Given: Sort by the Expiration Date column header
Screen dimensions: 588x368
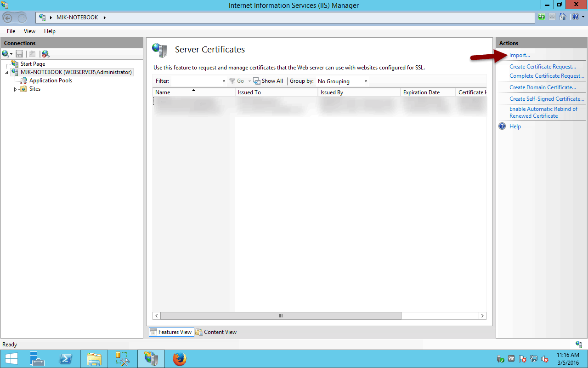Looking at the screenshot, I should pyautogui.click(x=428, y=92).
